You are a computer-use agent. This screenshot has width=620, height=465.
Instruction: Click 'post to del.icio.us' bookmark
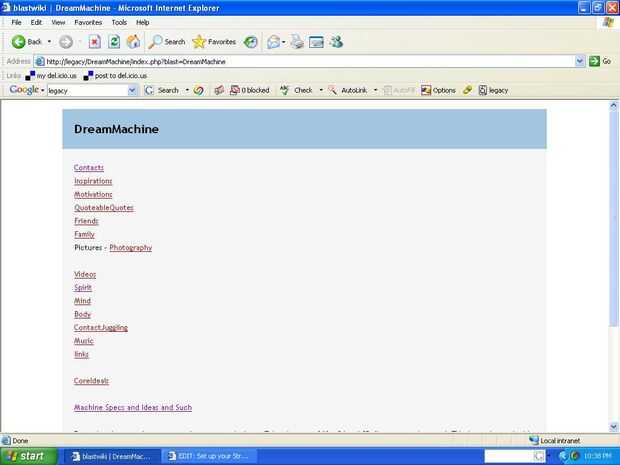[115, 76]
